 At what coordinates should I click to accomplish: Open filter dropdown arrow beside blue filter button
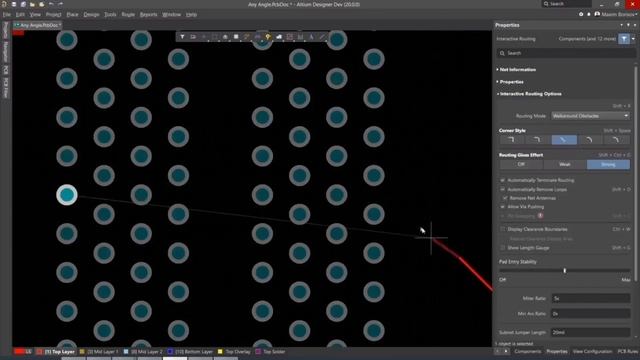pos(633,39)
